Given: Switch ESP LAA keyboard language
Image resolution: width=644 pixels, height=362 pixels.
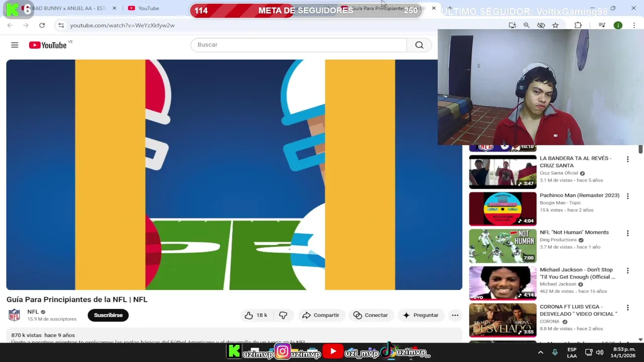Looking at the screenshot, I should pos(572,352).
